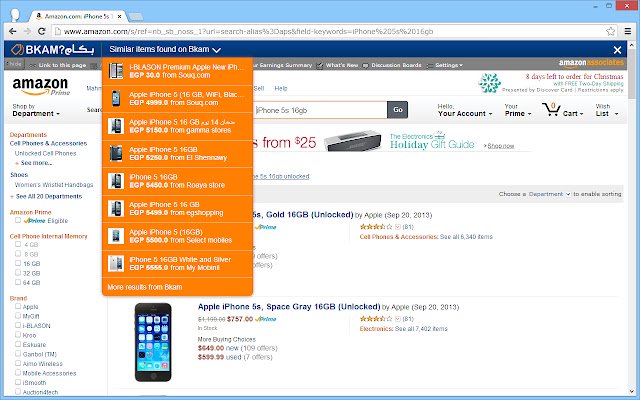The height and width of the screenshot is (400, 640).
Task: Click the Souq.com iPhone 5 WIFI thumbnail
Action: [x=116, y=98]
